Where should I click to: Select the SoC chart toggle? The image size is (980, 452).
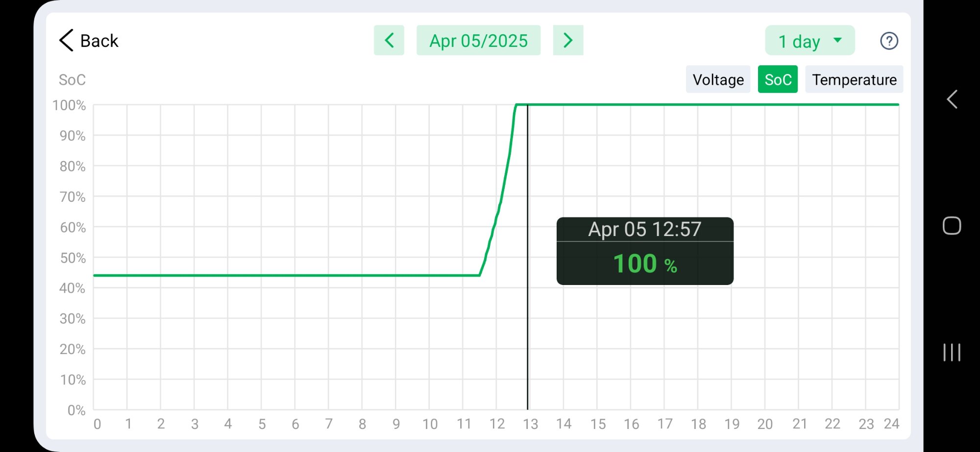[778, 79]
